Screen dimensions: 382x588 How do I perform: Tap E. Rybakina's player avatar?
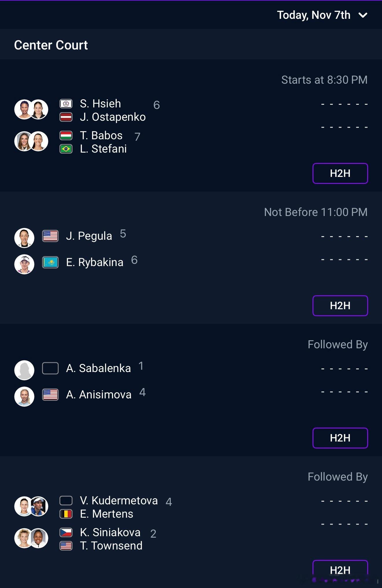(24, 264)
